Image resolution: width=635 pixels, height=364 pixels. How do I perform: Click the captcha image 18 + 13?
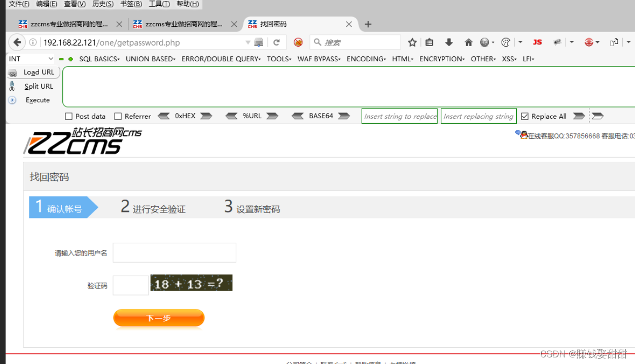(x=191, y=283)
